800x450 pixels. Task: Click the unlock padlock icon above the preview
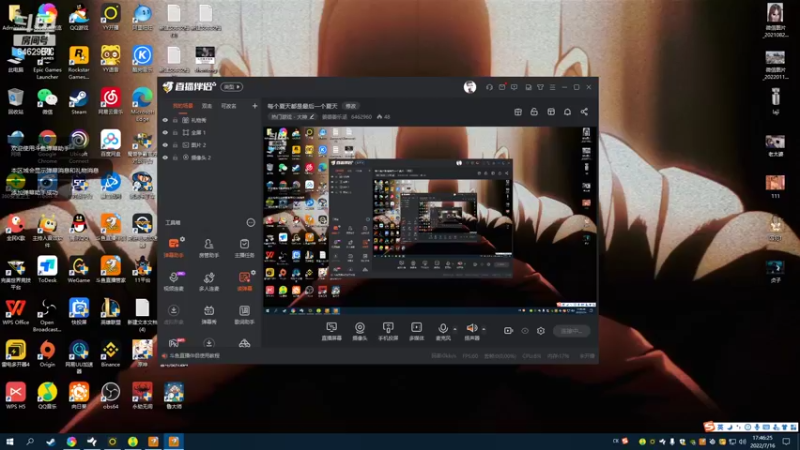[534, 112]
